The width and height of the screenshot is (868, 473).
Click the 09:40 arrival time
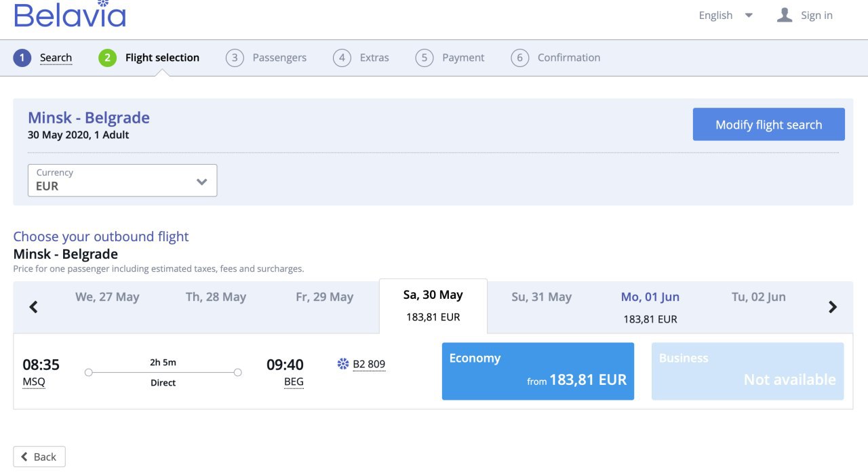click(x=285, y=365)
